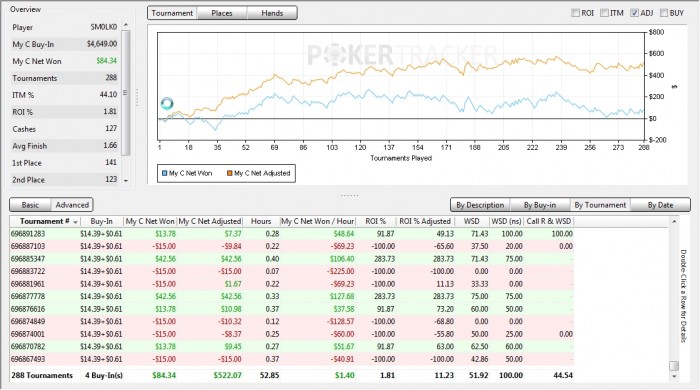700x390 pixels.
Task: Select tournament row 696874849
Action: [292, 321]
